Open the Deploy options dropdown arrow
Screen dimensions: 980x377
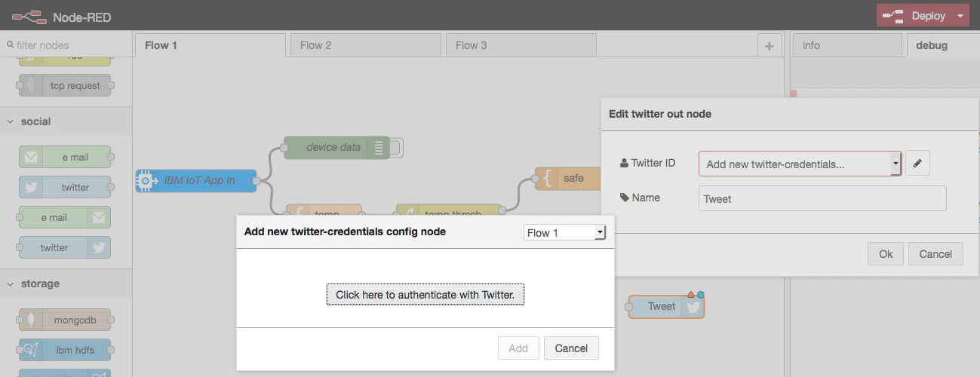click(960, 16)
